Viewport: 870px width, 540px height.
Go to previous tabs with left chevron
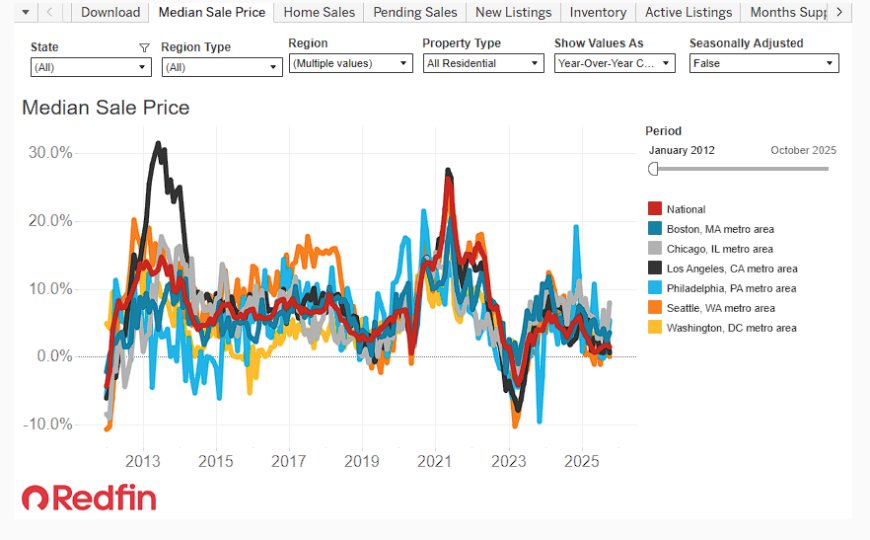(49, 12)
